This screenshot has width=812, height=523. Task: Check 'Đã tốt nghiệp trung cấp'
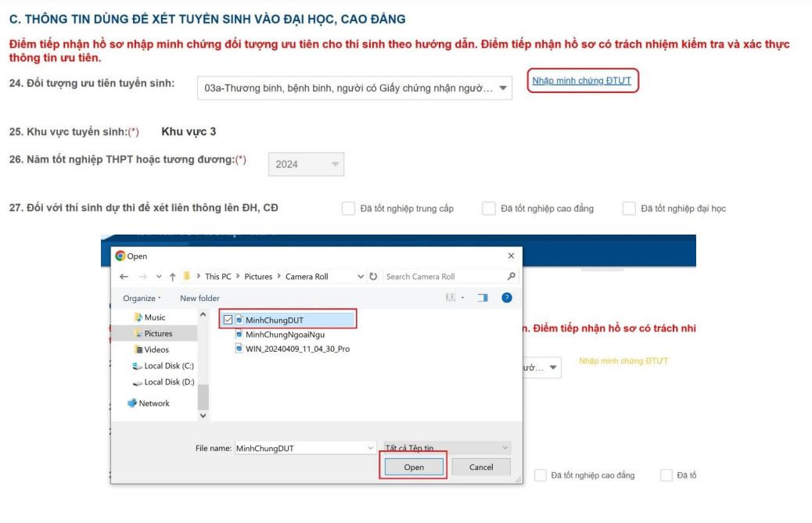(349, 209)
